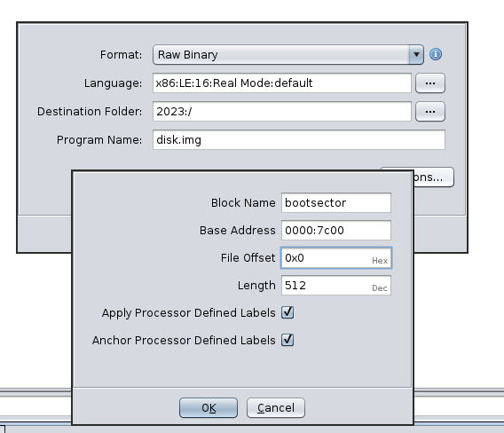Click the Apply Processor Defined Labels text
Screen dimensions: 504x433
(189, 313)
